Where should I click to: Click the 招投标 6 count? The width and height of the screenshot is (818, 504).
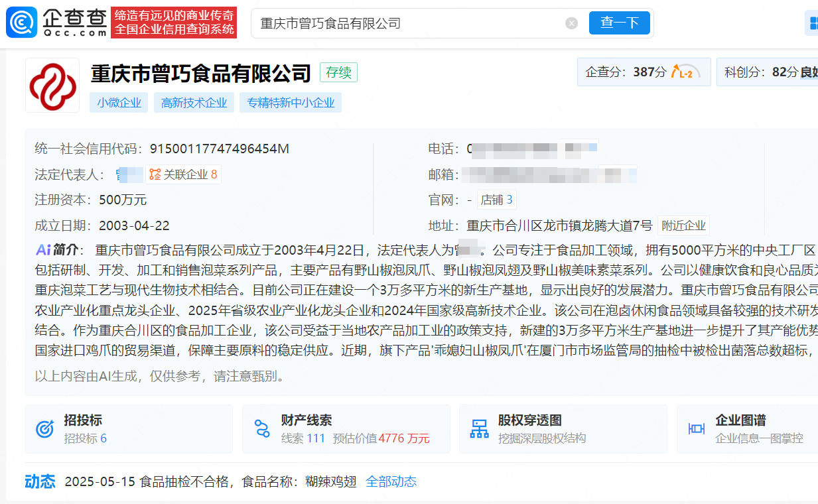click(x=85, y=438)
